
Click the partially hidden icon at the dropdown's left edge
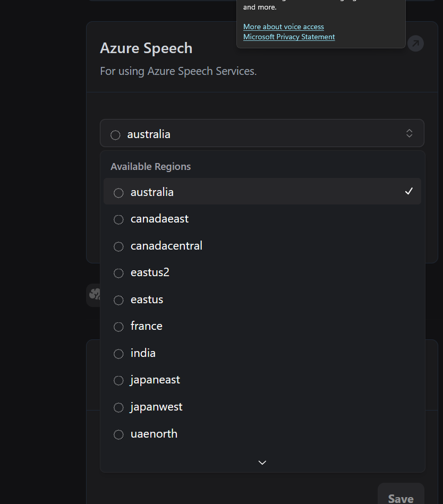(x=94, y=295)
